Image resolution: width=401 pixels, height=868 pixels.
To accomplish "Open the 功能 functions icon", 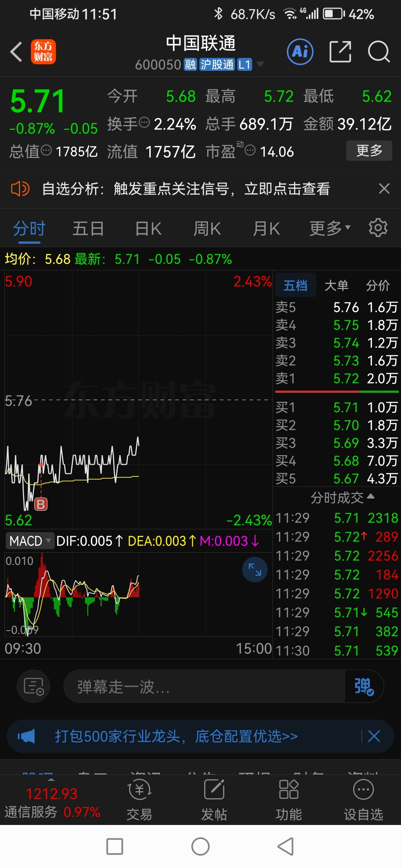I will (x=288, y=799).
